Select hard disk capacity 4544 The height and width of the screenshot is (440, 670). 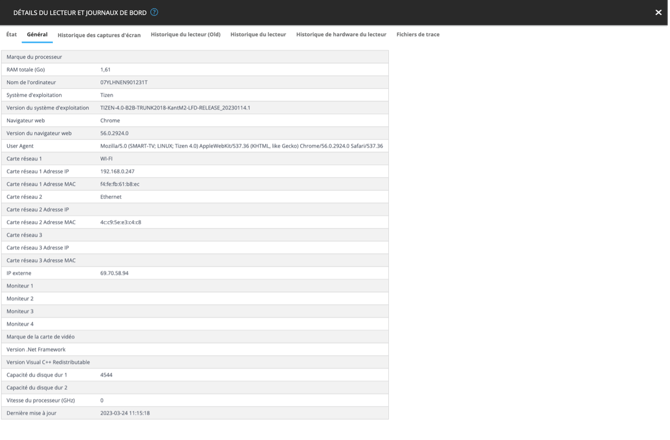tap(106, 375)
